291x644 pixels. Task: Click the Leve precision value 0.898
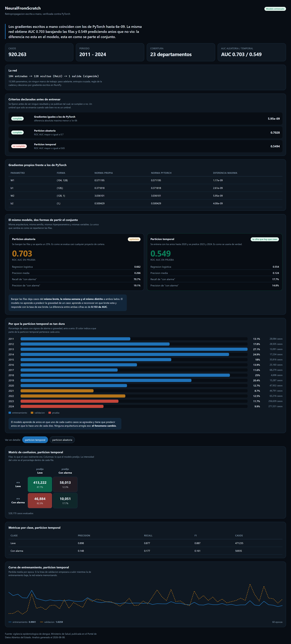click(x=81, y=543)
